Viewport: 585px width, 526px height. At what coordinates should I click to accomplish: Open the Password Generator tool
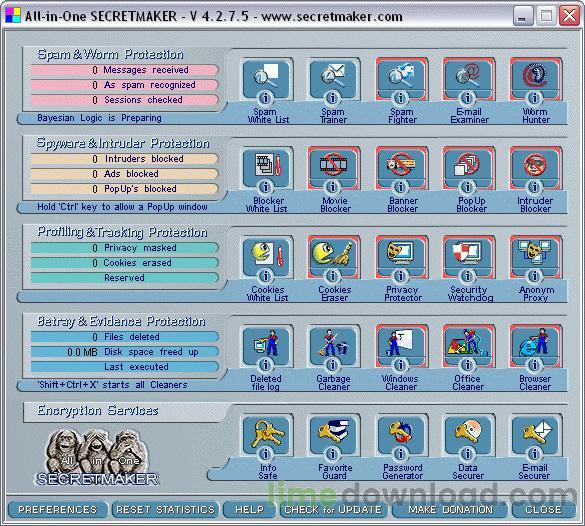[401, 433]
